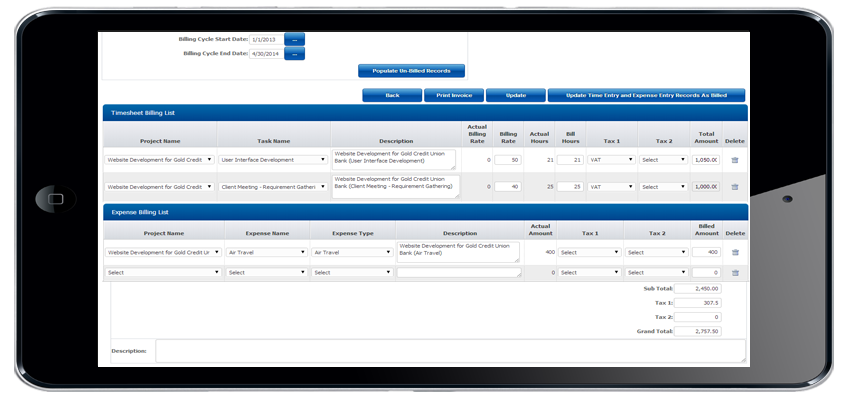
Task: Delete the empty expense row
Action: coord(735,273)
